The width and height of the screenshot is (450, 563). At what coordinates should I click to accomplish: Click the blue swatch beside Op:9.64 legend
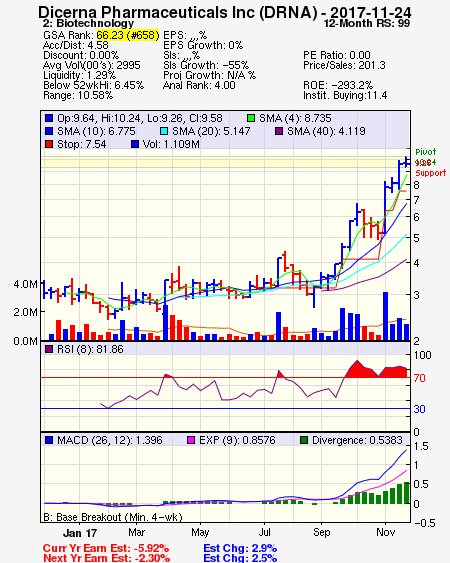pos(49,118)
